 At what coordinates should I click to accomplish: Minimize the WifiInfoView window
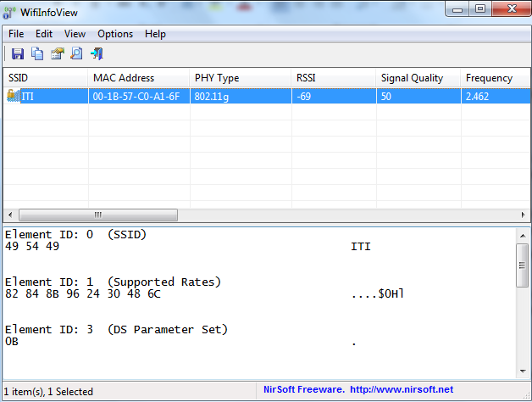(x=457, y=9)
